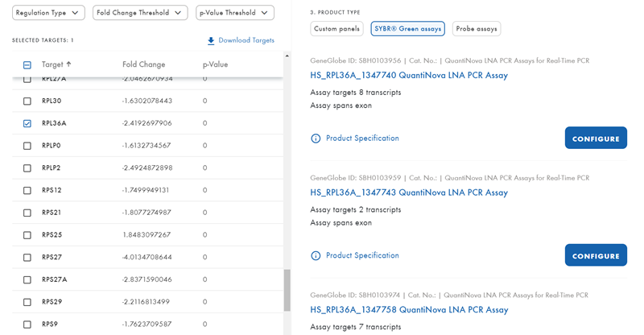Viewport: 644px width, 335px height.
Task: Sort by Fold Change column header
Action: click(x=144, y=64)
